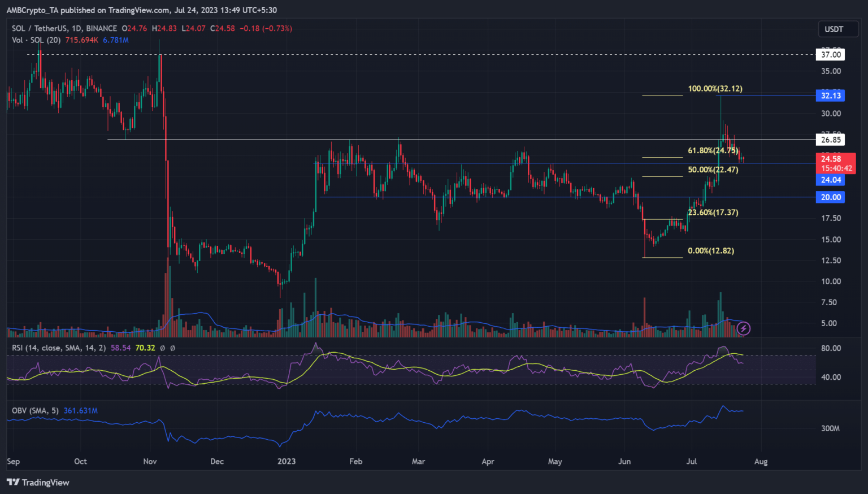Click the white 26.85 price label
868x494 pixels.
click(x=831, y=140)
